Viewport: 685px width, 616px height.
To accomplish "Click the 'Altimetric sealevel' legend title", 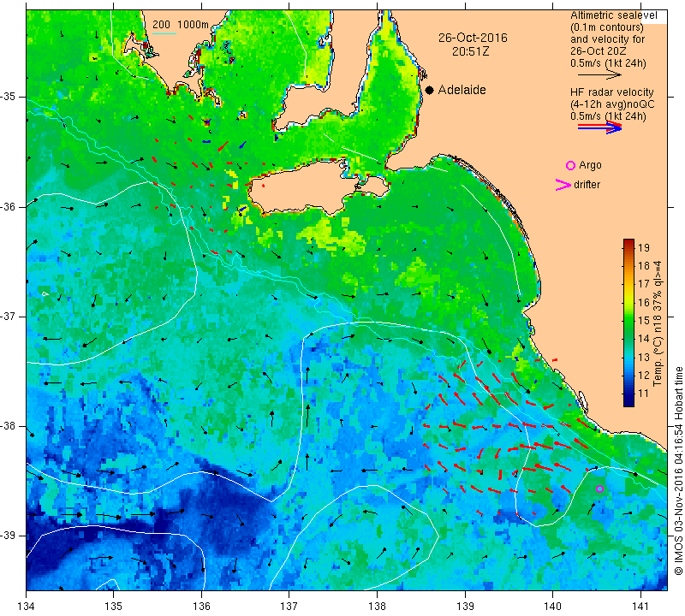I will (613, 15).
